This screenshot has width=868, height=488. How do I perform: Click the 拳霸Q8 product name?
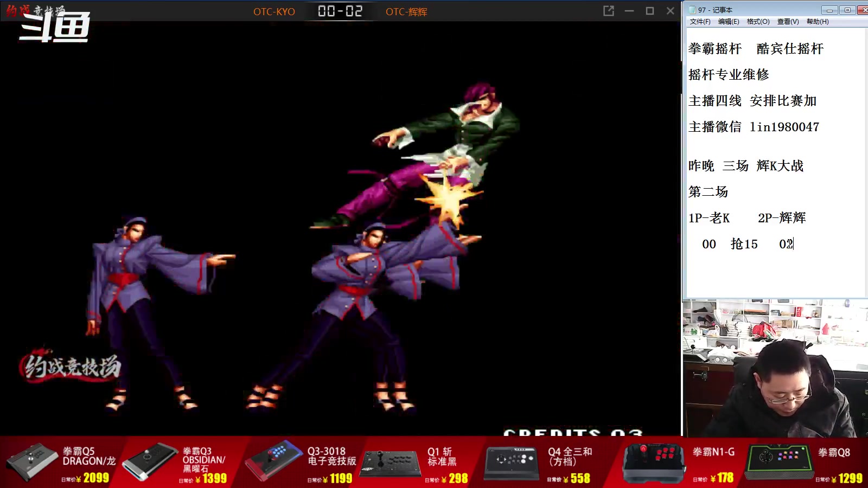tap(834, 452)
